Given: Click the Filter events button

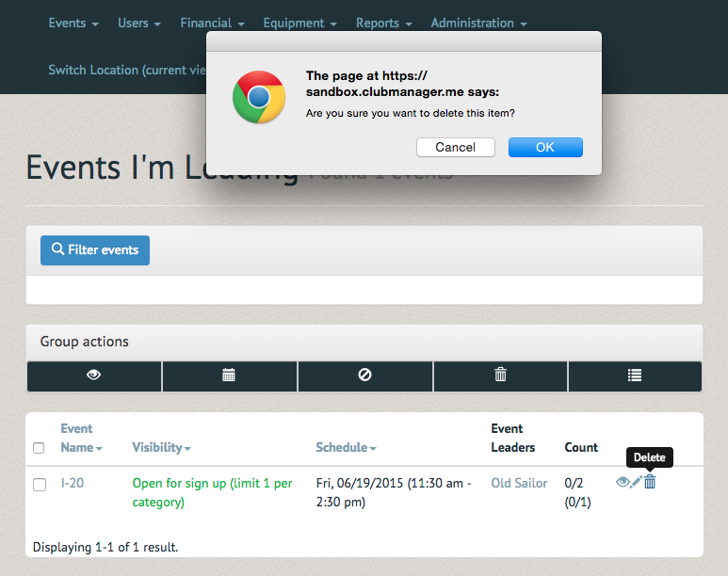Looking at the screenshot, I should pos(95,250).
